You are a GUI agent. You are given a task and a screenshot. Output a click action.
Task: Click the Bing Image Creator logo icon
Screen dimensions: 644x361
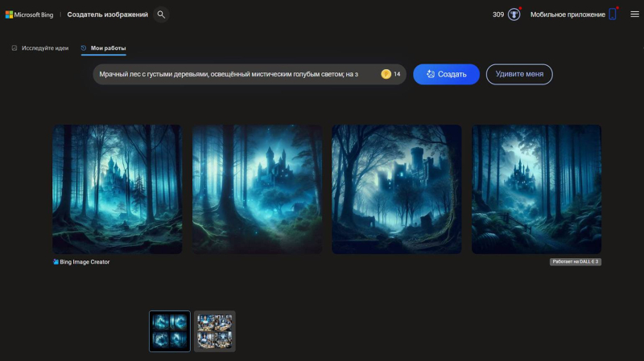click(56, 262)
